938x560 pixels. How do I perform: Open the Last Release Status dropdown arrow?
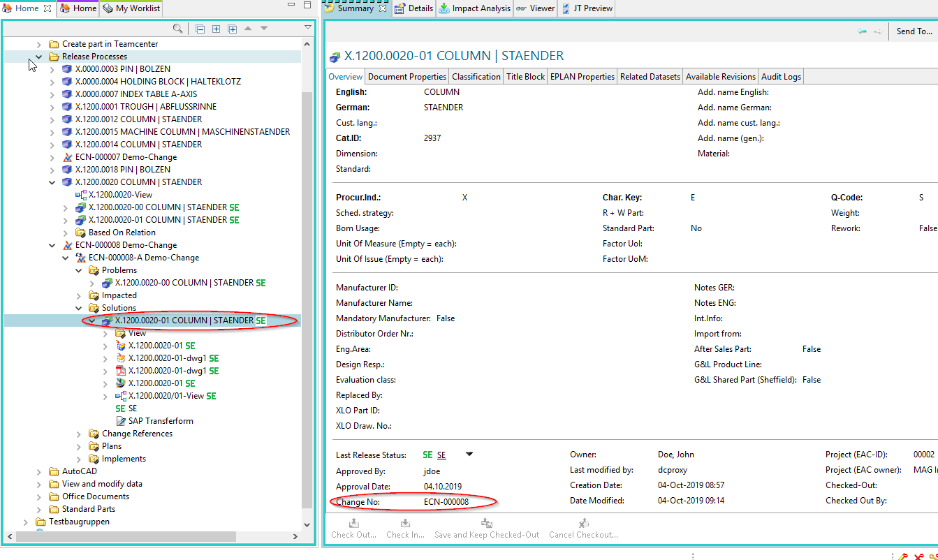tap(469, 455)
